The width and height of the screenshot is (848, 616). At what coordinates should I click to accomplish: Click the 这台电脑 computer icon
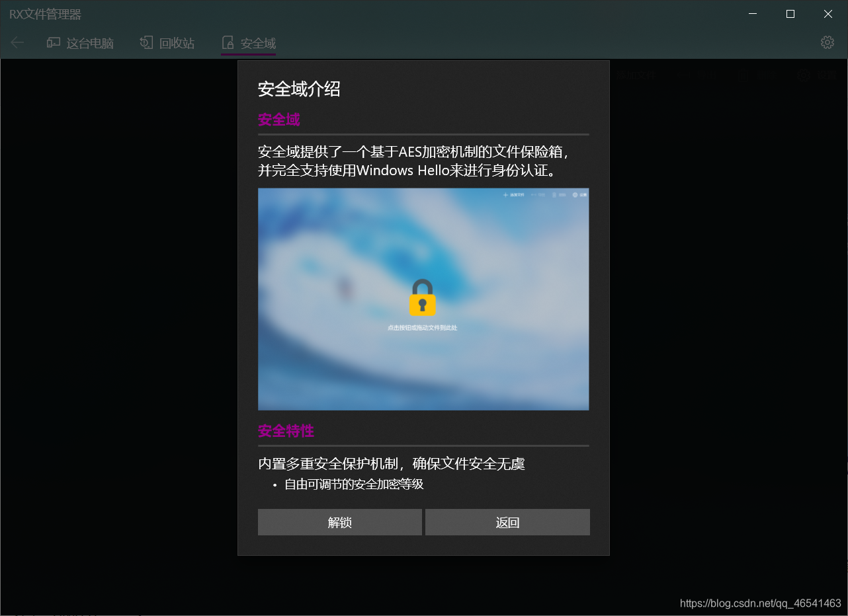point(53,41)
